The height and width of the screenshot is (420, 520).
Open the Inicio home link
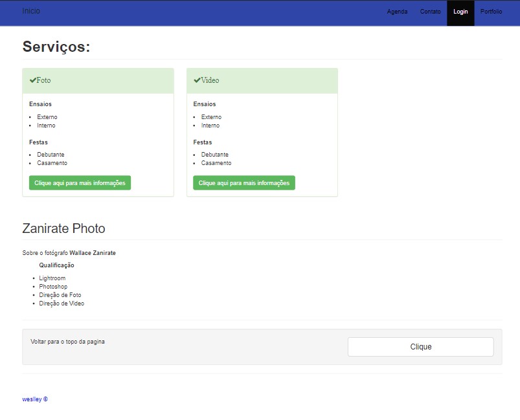[31, 11]
